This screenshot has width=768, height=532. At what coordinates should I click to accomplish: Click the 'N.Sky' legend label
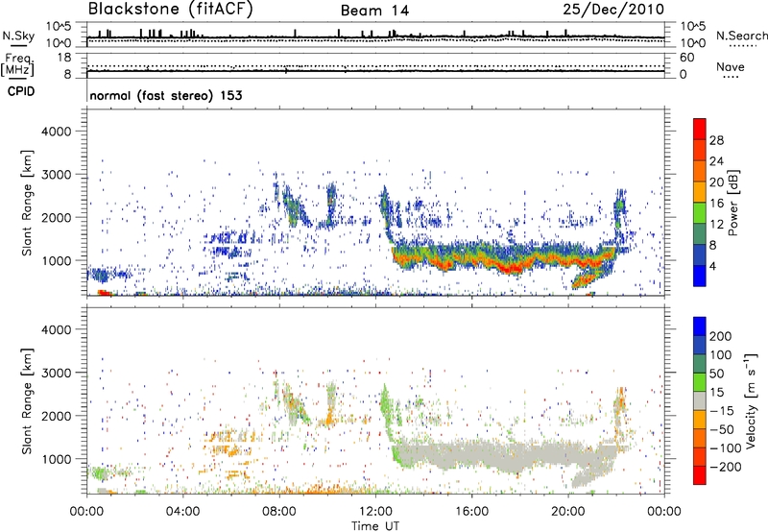click(18, 36)
